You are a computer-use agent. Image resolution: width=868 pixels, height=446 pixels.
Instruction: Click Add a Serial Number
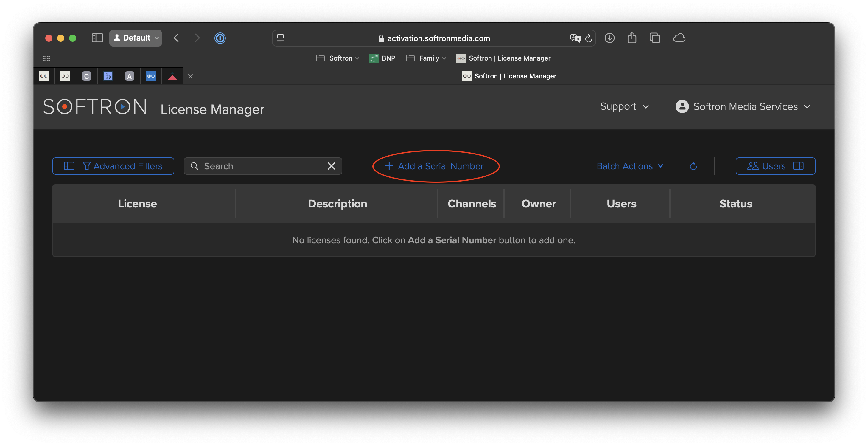click(434, 166)
